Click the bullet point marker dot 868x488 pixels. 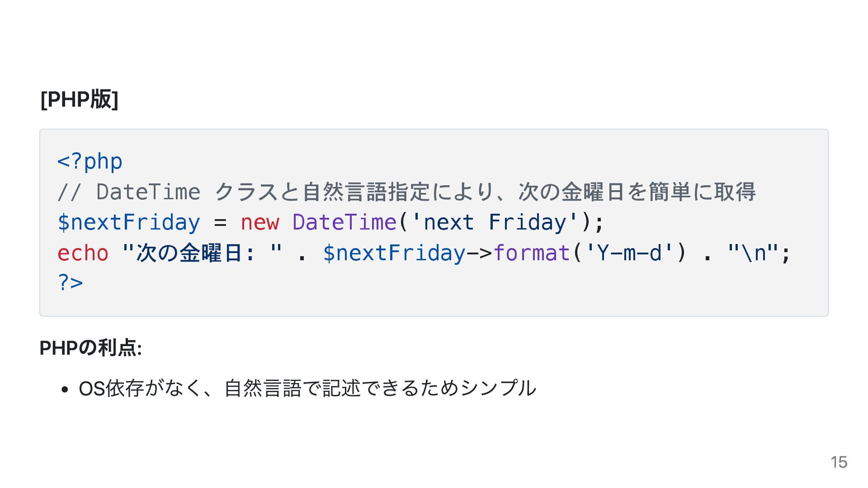(65, 389)
